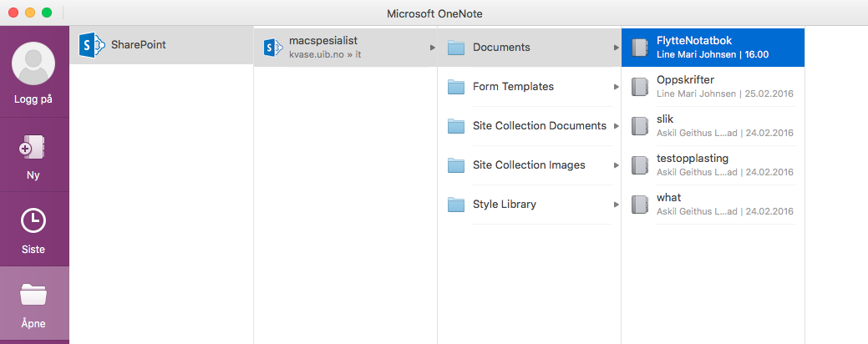The width and height of the screenshot is (868, 344).
Task: Select the Åpne folder icon in sidebar
Action: click(x=34, y=294)
